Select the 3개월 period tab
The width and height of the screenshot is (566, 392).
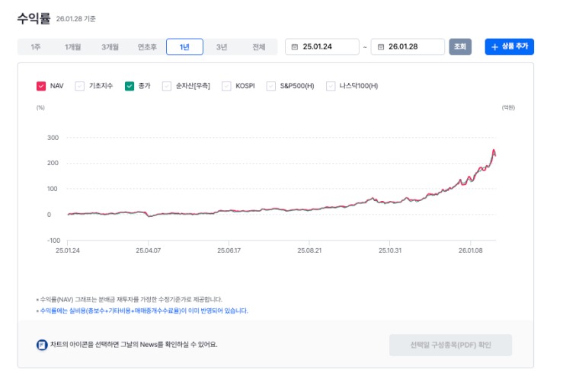pyautogui.click(x=110, y=47)
